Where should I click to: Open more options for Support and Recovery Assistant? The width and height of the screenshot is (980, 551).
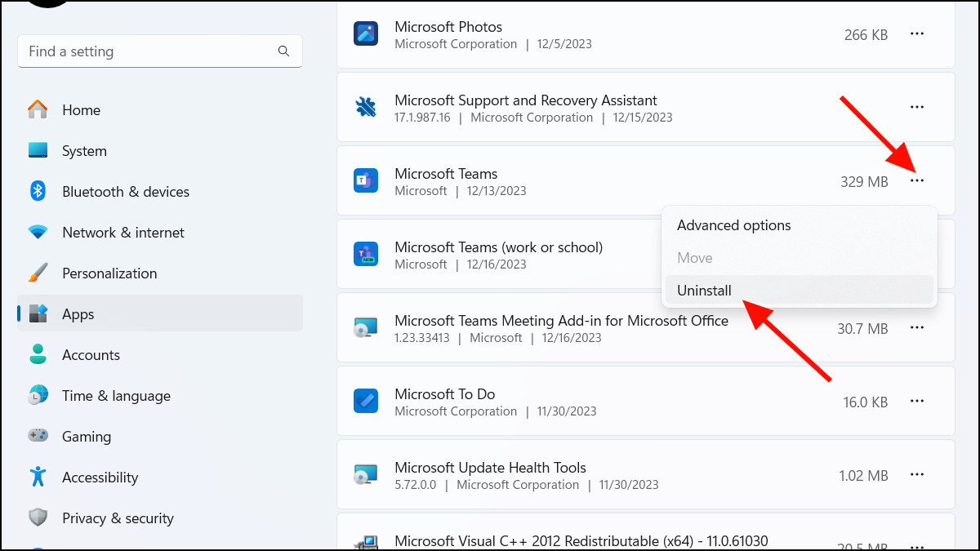point(917,107)
